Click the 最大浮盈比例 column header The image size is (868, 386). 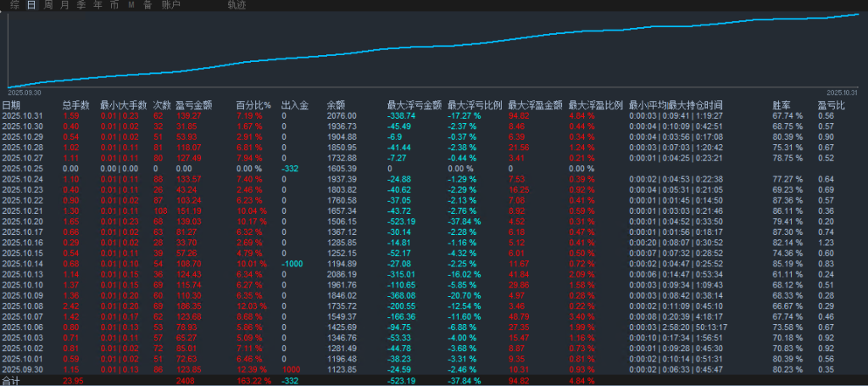pos(596,105)
